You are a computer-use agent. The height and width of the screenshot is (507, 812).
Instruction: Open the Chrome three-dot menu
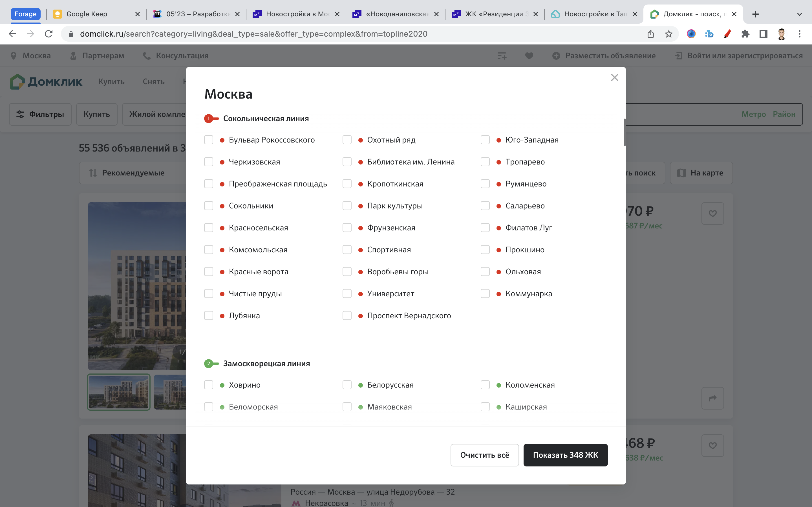[x=800, y=34]
